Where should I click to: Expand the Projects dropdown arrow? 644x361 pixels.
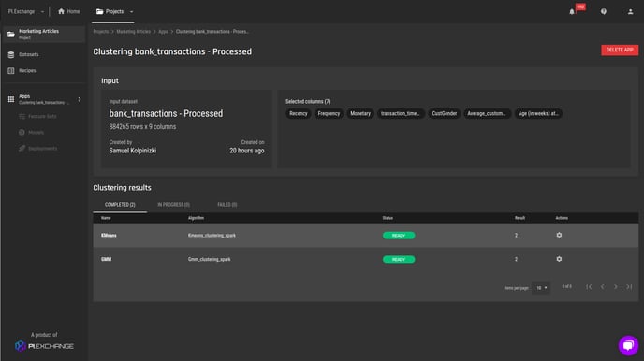click(x=131, y=12)
